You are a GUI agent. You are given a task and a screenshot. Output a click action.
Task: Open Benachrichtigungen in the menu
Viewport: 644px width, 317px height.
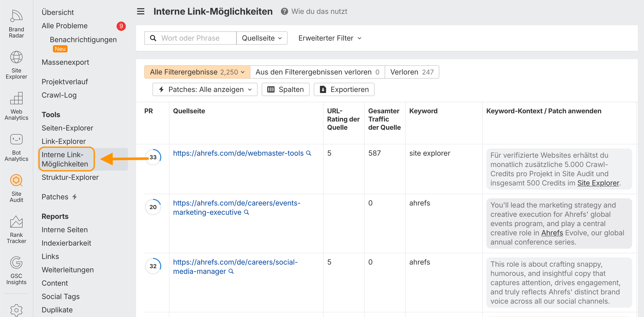(x=83, y=40)
